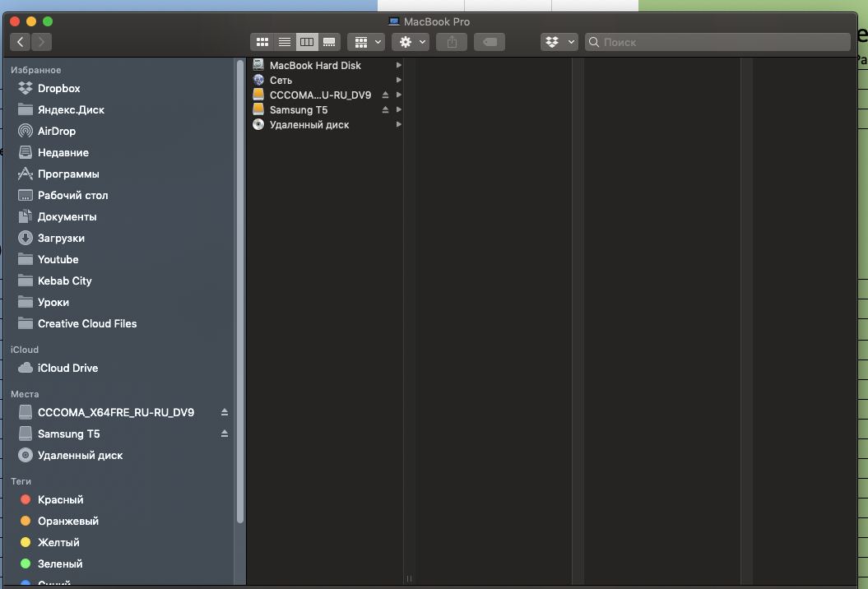Eject CCCOMA...U-RU_DV9 in column list
Image resolution: width=868 pixels, height=589 pixels.
coord(385,95)
